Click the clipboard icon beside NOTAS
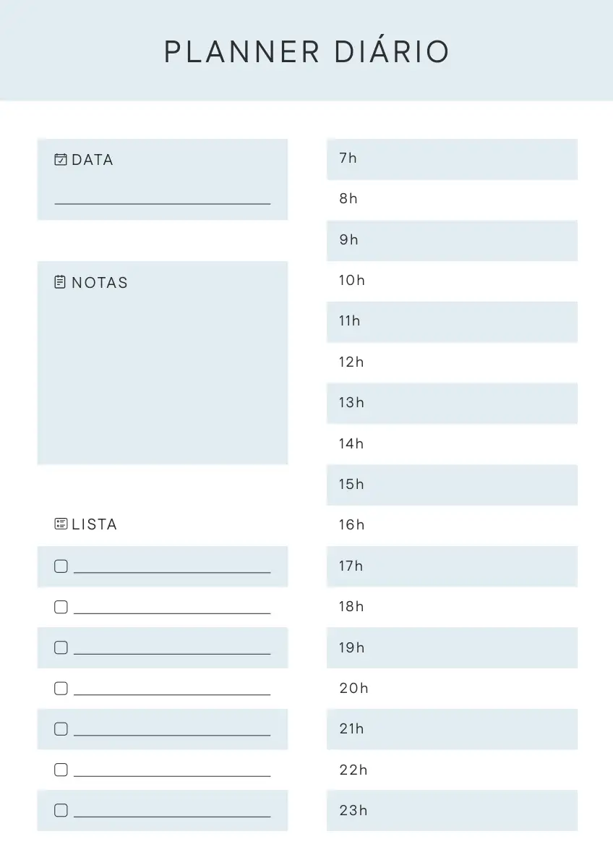 (x=61, y=282)
